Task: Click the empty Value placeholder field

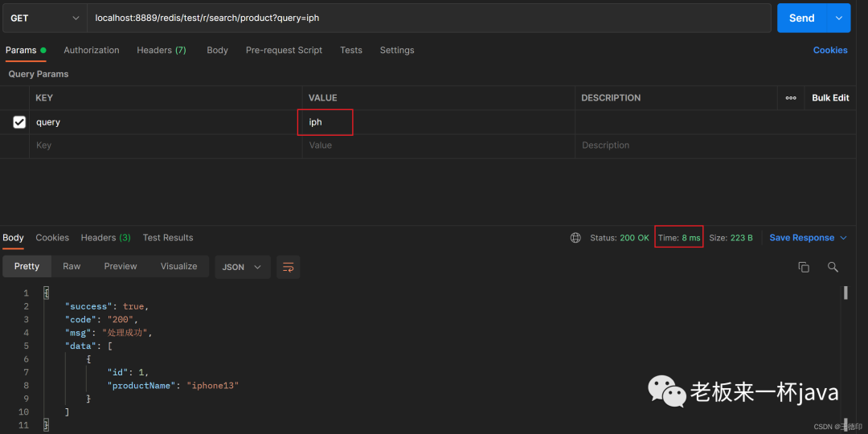Action: point(439,145)
